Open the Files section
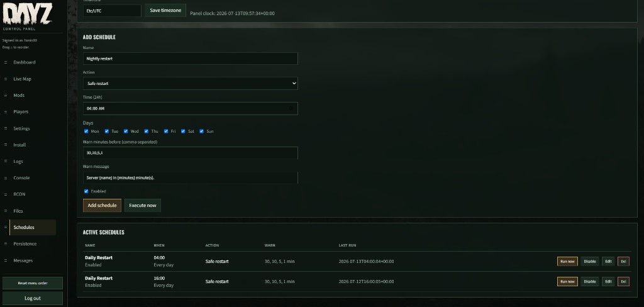Image resolution: width=644 pixels, height=307 pixels. pos(18,211)
